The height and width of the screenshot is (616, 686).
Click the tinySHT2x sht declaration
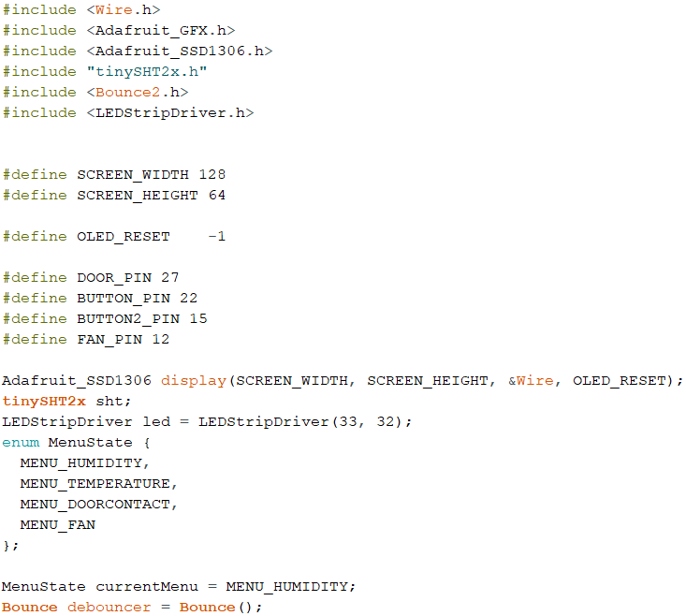[66, 401]
